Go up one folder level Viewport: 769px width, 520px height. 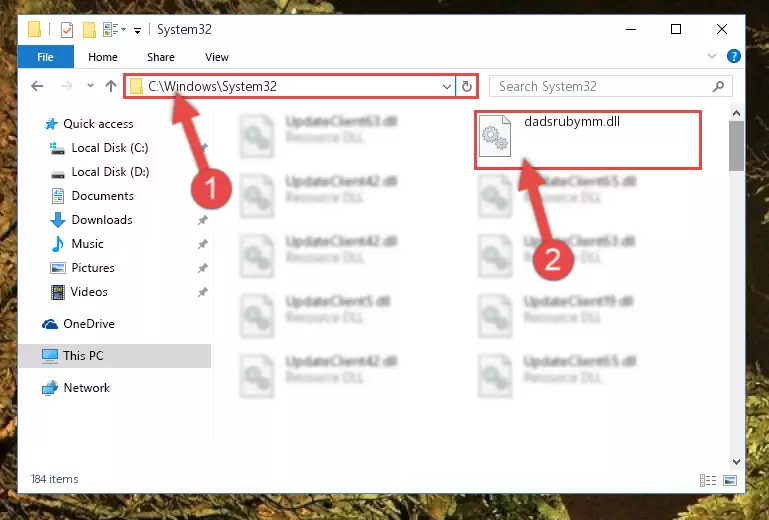point(111,86)
